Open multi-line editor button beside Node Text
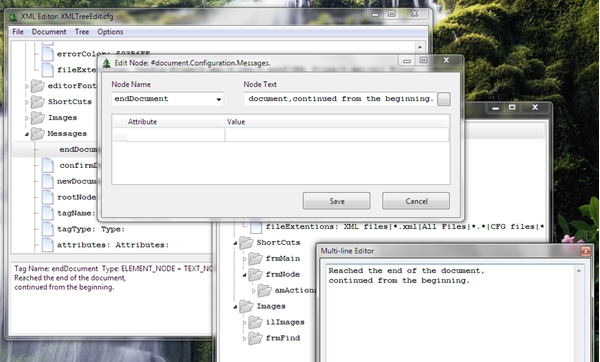 [444, 99]
